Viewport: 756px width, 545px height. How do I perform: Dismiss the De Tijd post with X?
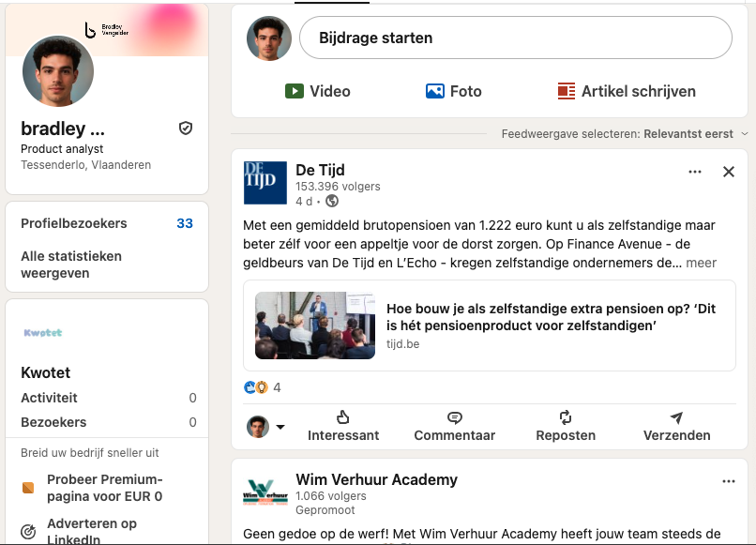[x=729, y=172]
